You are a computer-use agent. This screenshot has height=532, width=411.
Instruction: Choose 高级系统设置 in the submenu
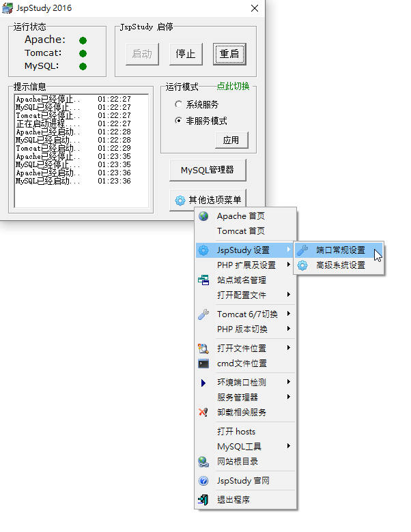pyautogui.click(x=339, y=265)
